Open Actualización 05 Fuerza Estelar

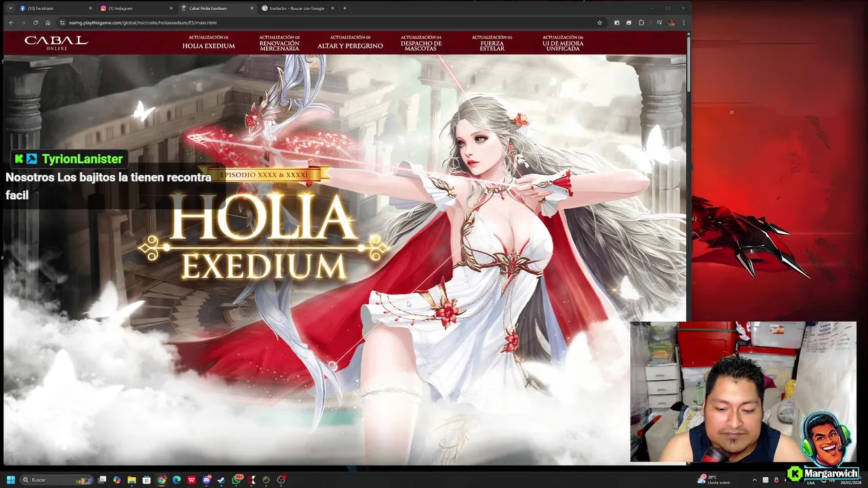coord(492,43)
